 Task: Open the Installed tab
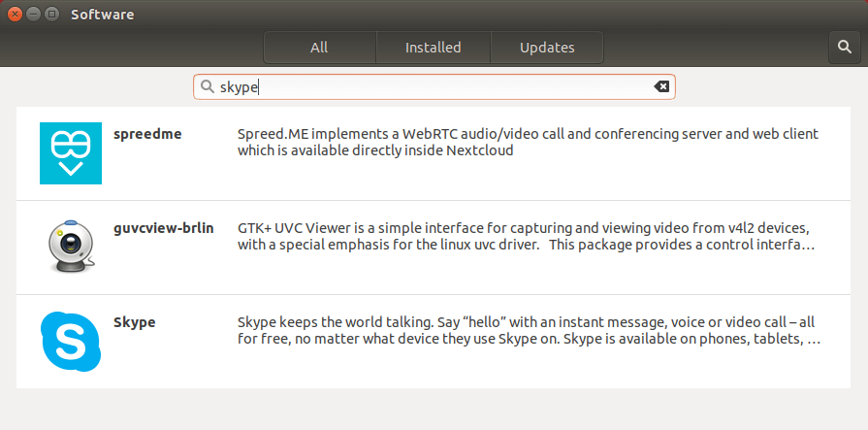433,48
